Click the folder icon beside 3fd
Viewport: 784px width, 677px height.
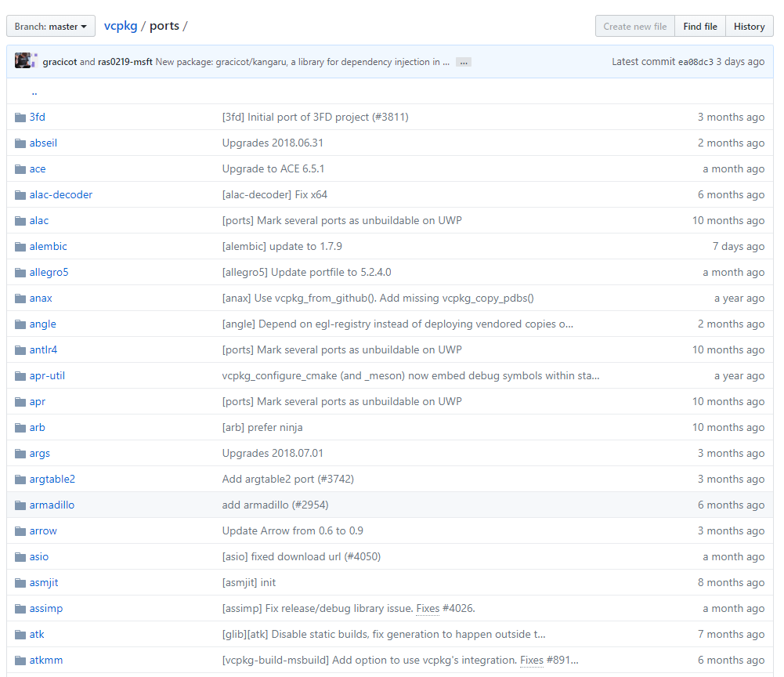click(20, 117)
